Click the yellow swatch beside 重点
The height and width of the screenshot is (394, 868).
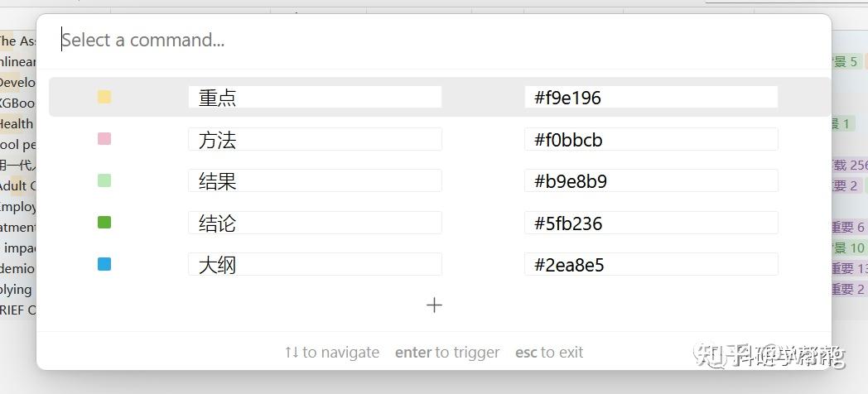[104, 97]
